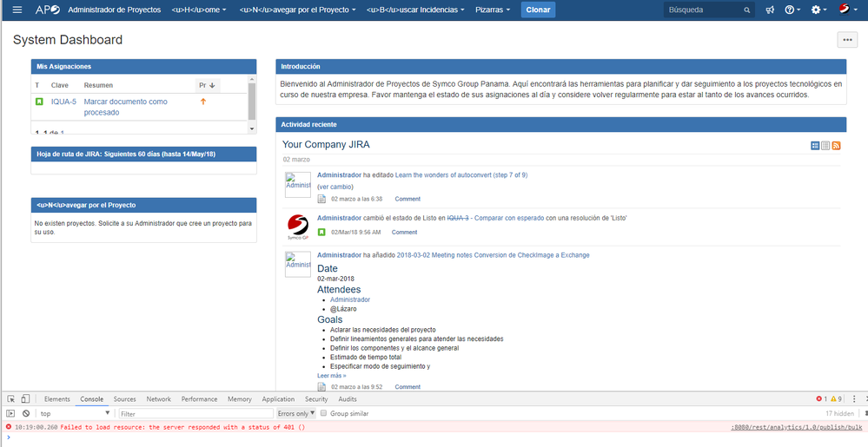The width and height of the screenshot is (868, 447).
Task: Sort by the Clave column header
Action: point(60,85)
